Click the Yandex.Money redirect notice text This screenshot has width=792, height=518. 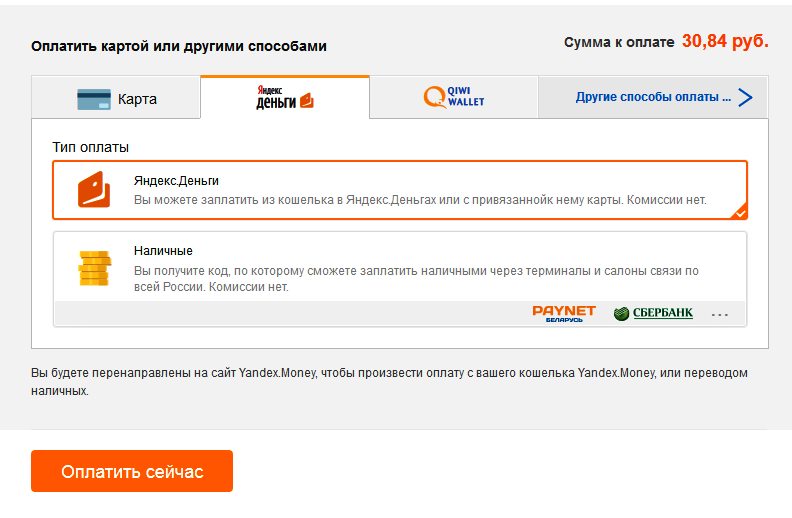click(389, 382)
